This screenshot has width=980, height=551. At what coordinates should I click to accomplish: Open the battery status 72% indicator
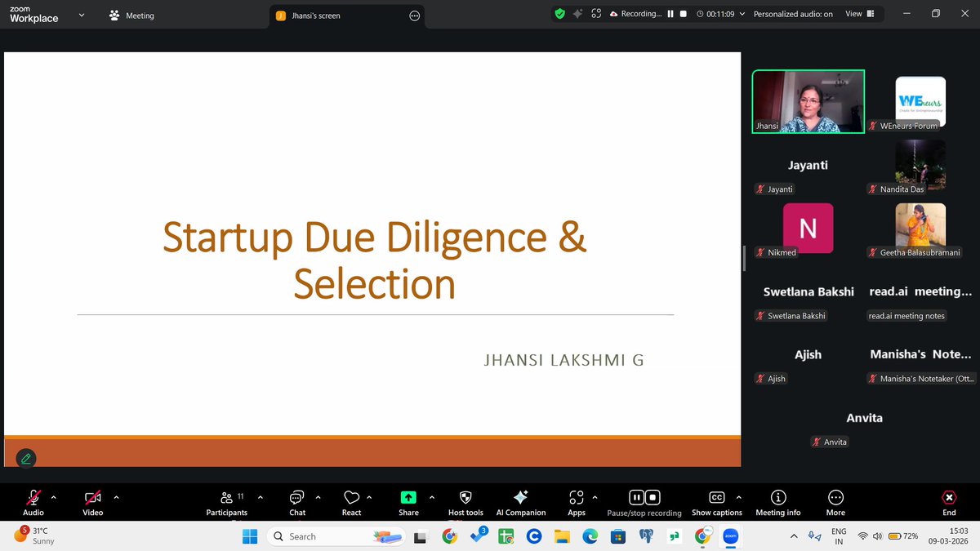pos(903,536)
